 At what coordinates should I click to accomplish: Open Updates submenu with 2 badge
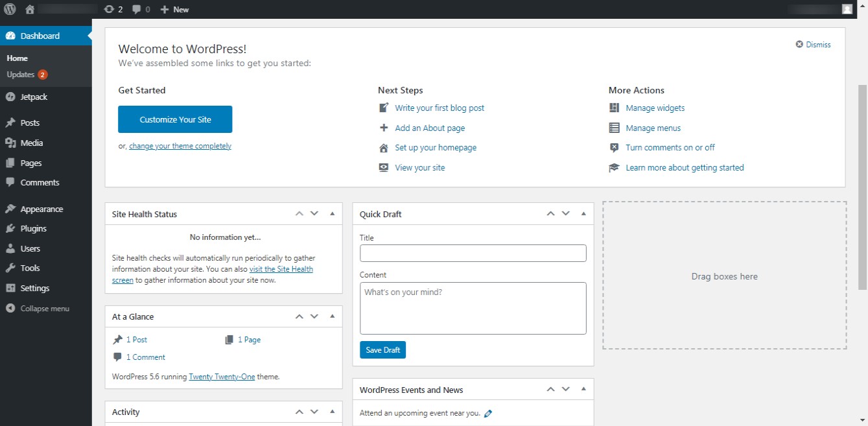coord(27,75)
